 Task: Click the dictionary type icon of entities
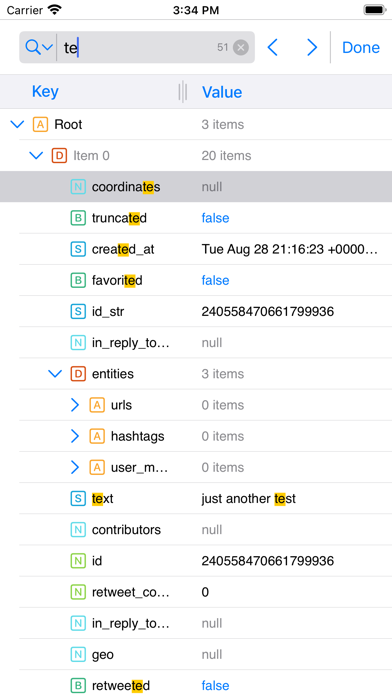[x=78, y=374]
